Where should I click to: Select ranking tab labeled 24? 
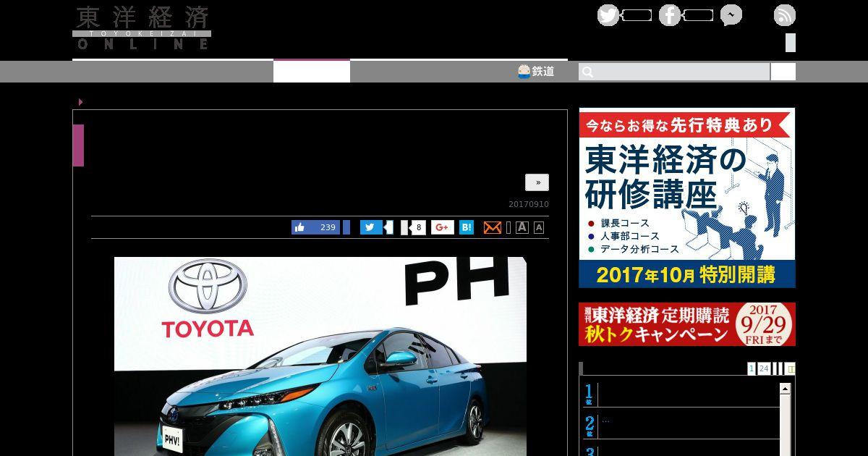764,368
